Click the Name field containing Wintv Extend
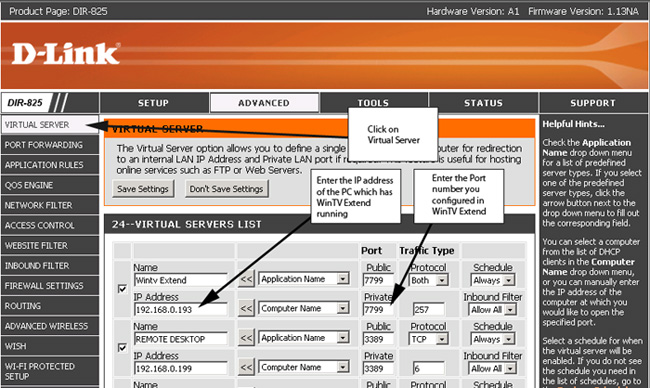Image resolution: width=650 pixels, height=388 pixels. [x=180, y=280]
